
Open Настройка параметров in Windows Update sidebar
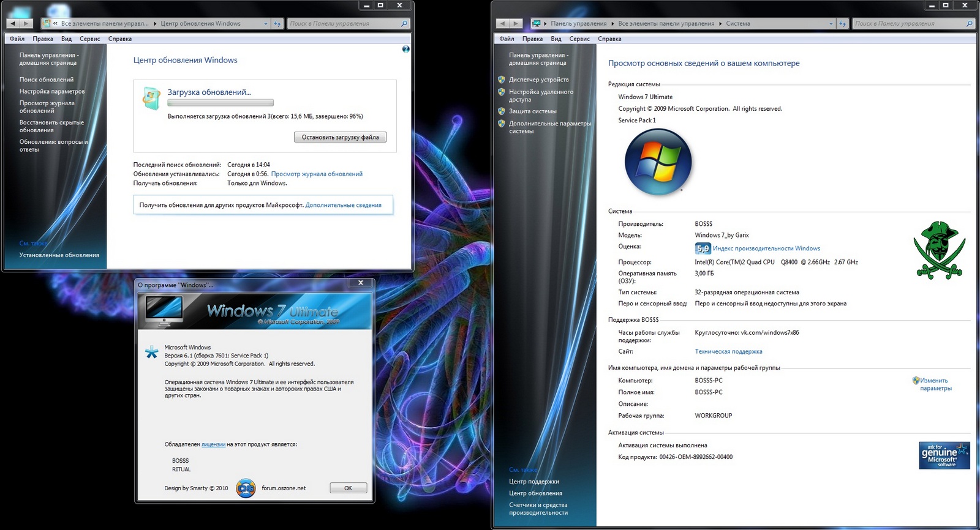pyautogui.click(x=52, y=91)
